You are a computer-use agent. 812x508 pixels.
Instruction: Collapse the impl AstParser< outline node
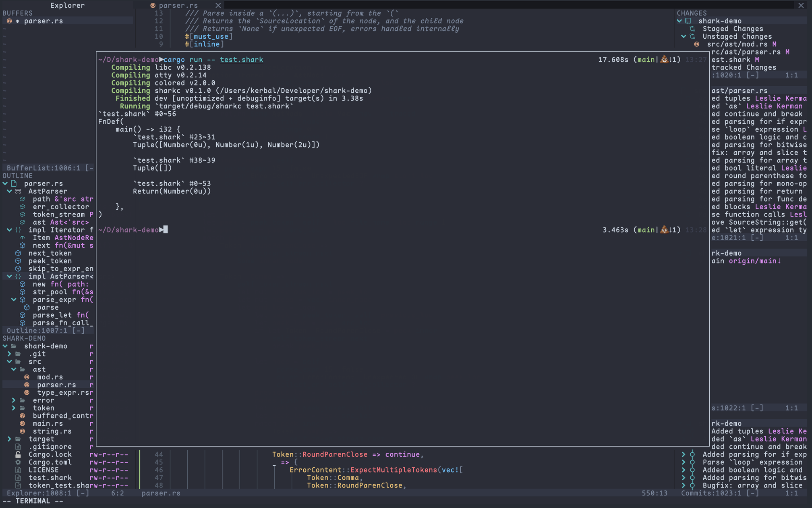(9, 277)
